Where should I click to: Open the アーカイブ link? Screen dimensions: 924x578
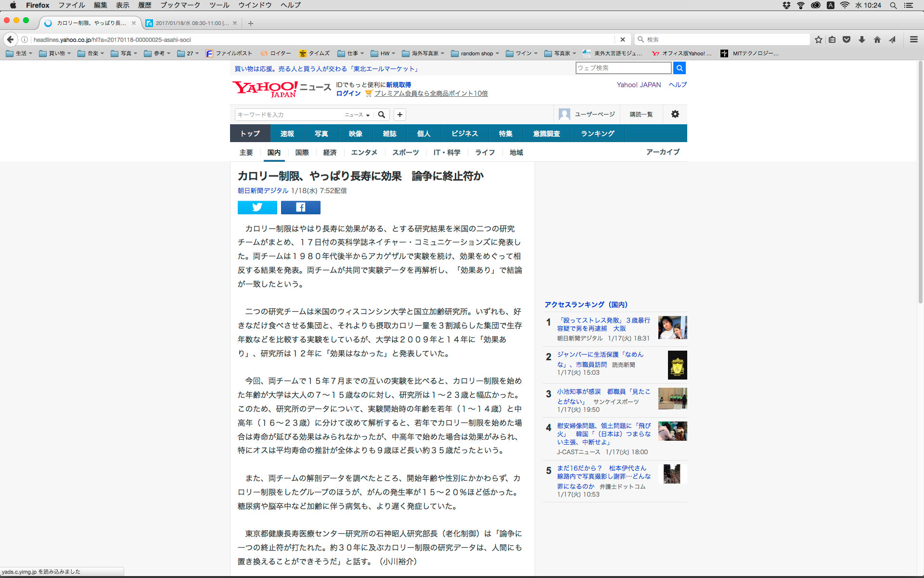pyautogui.click(x=662, y=152)
